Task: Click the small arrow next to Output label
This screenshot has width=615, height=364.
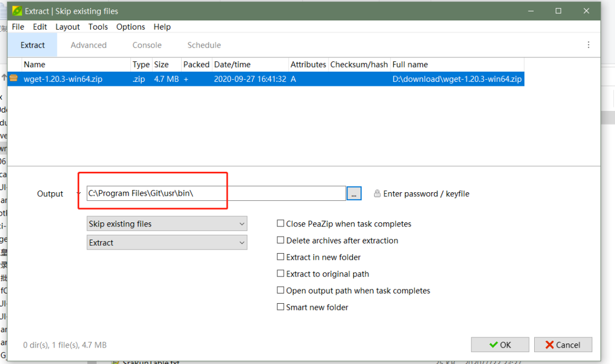Action: (78, 194)
